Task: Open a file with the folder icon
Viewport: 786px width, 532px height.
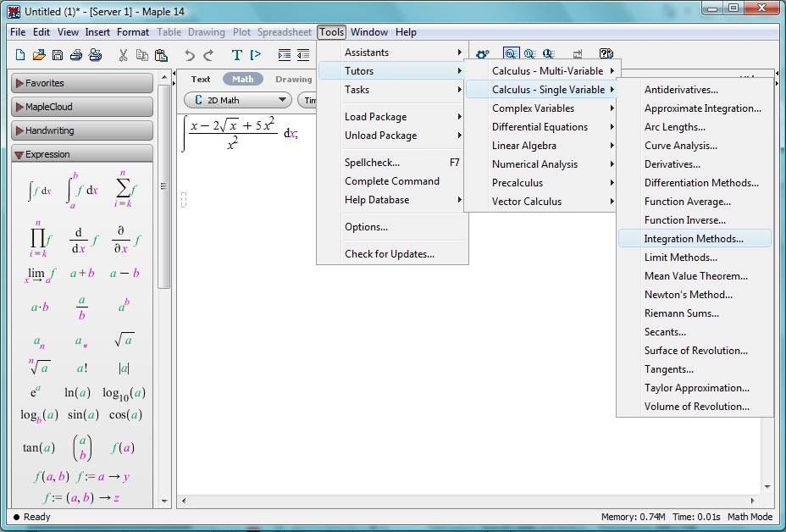Action: [39, 55]
